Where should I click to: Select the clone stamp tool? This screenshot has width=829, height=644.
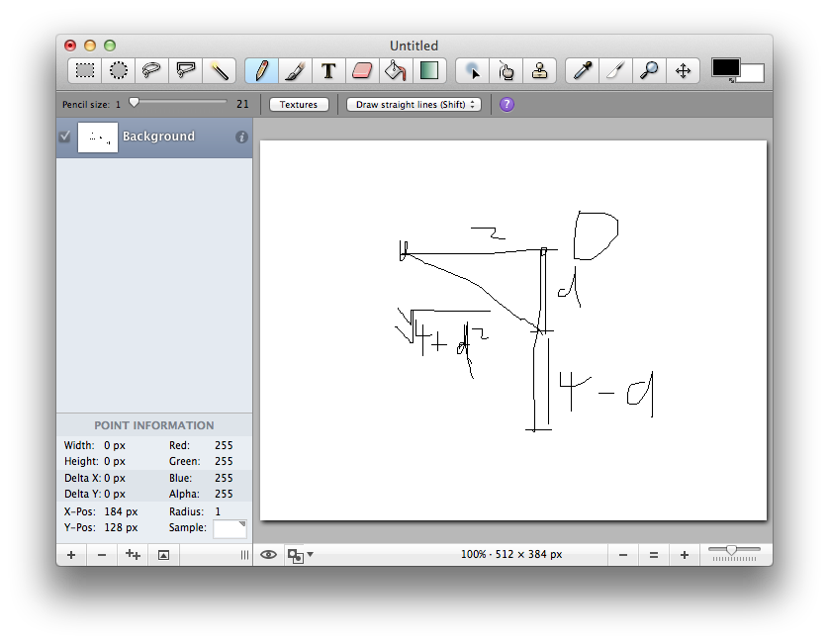point(539,70)
